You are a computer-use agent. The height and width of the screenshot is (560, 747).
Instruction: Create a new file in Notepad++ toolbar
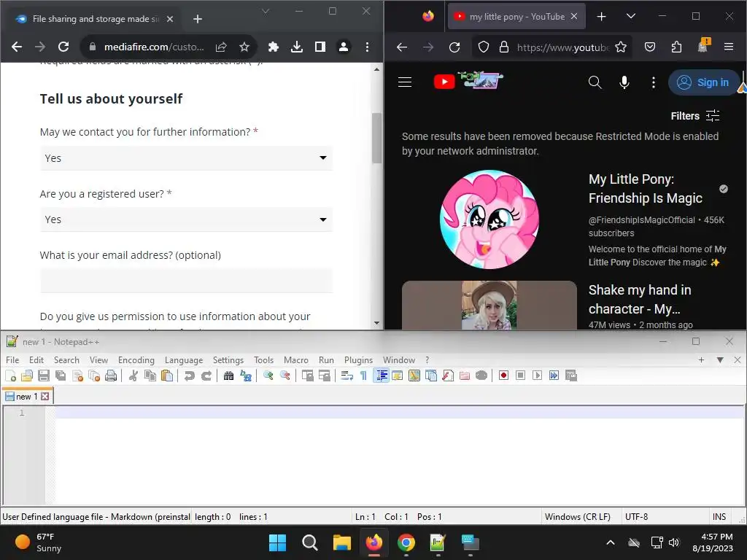(10, 376)
